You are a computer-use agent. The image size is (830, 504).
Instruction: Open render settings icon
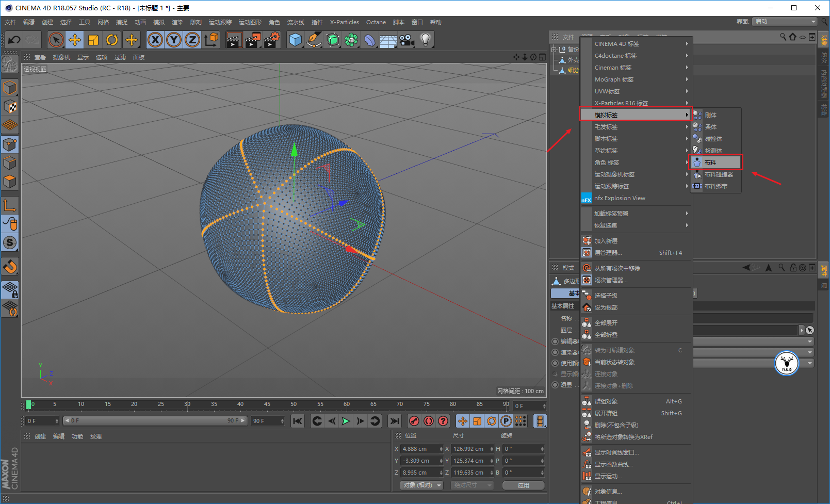(x=272, y=40)
